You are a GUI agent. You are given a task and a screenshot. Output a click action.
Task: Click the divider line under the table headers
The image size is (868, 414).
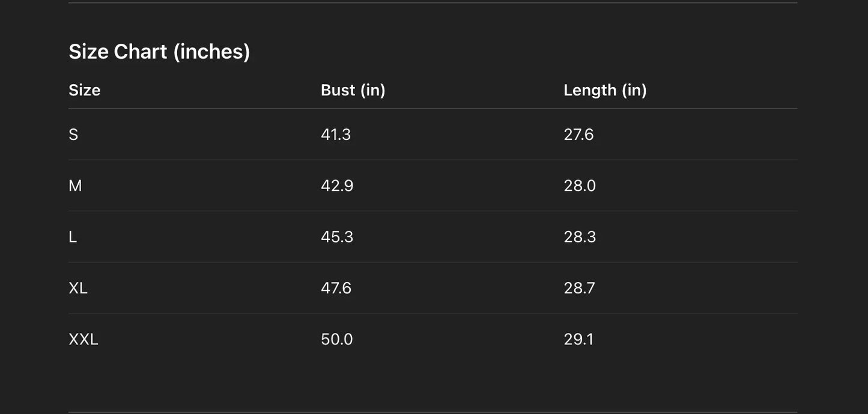(x=432, y=109)
